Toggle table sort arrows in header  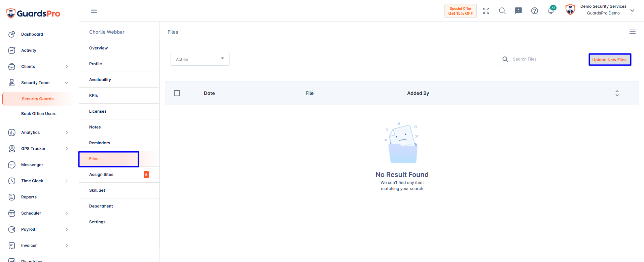tap(617, 93)
